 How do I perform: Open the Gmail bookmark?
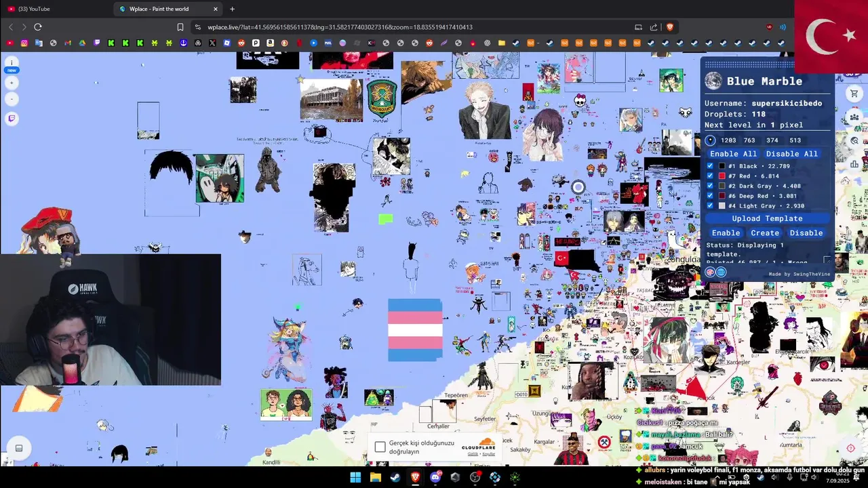pos(68,43)
